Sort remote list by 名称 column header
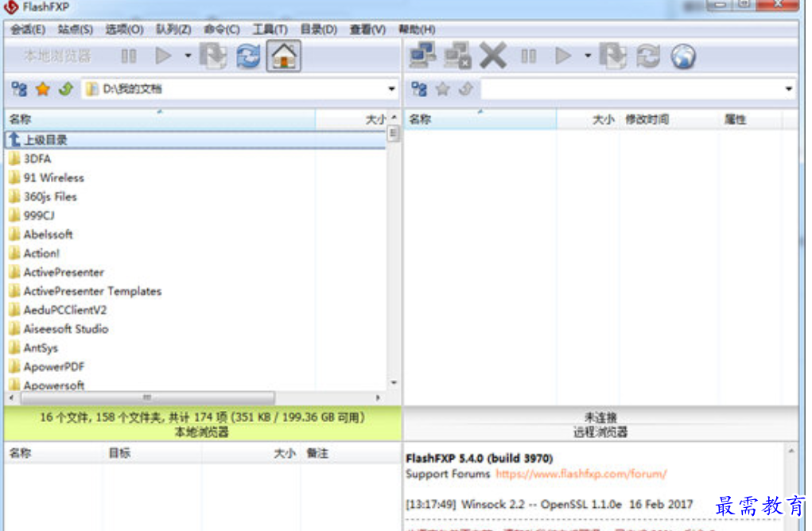The image size is (812, 531). pos(480,119)
